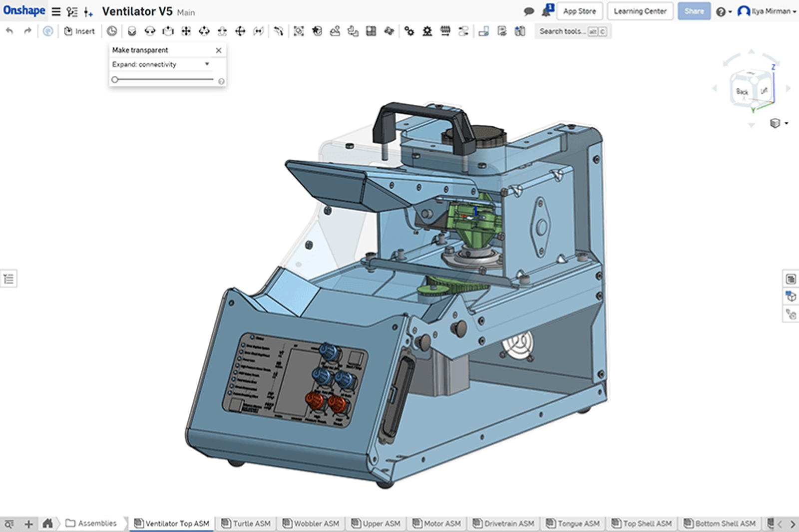Click the Share button
799x532 pixels.
tap(694, 11)
